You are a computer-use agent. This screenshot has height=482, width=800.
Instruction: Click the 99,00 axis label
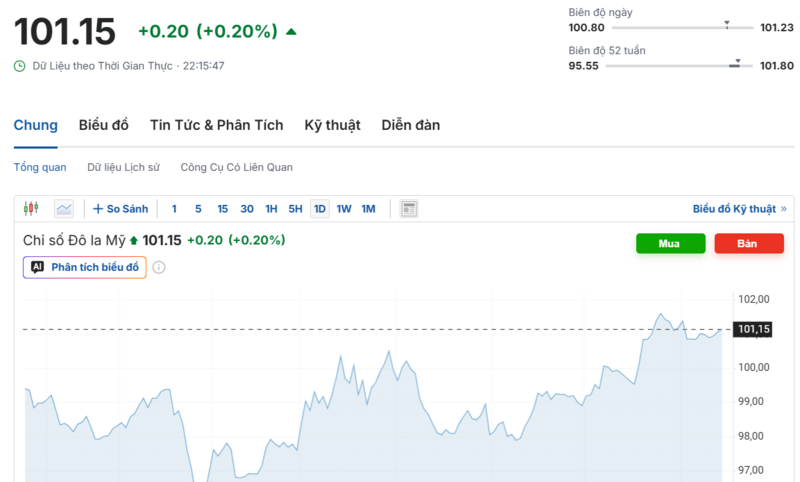[751, 401]
